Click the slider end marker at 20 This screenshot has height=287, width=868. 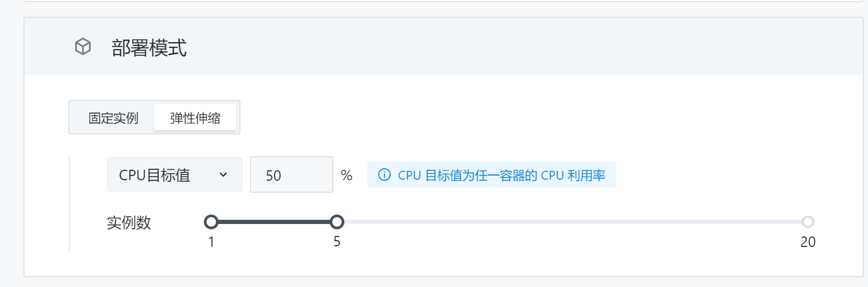[808, 222]
